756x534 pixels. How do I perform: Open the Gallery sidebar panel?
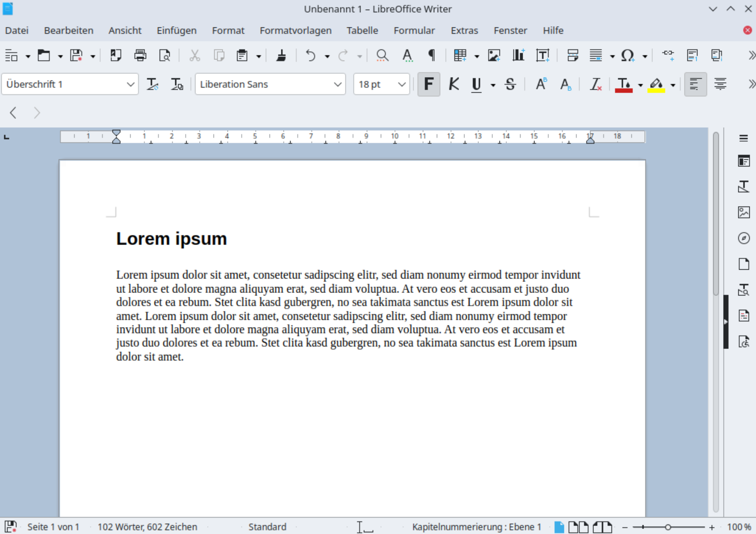tap(744, 212)
